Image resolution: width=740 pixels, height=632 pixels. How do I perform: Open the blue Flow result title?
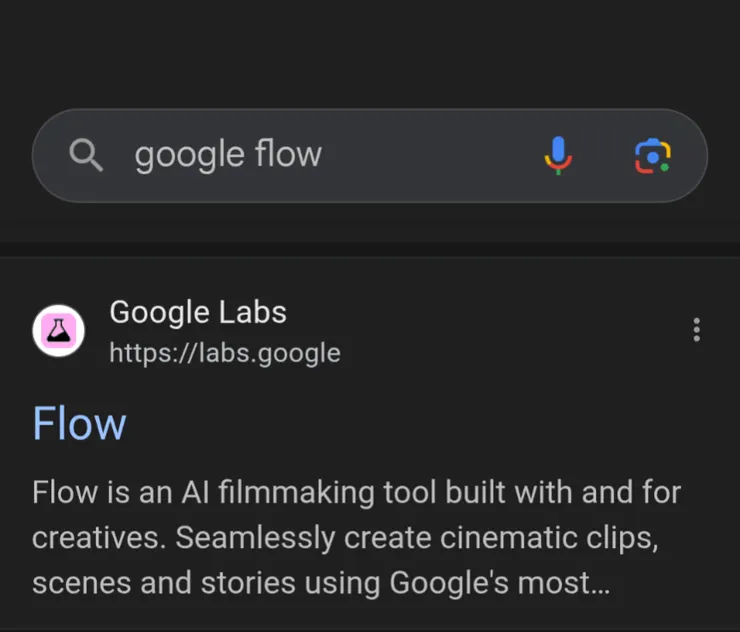[x=79, y=423]
